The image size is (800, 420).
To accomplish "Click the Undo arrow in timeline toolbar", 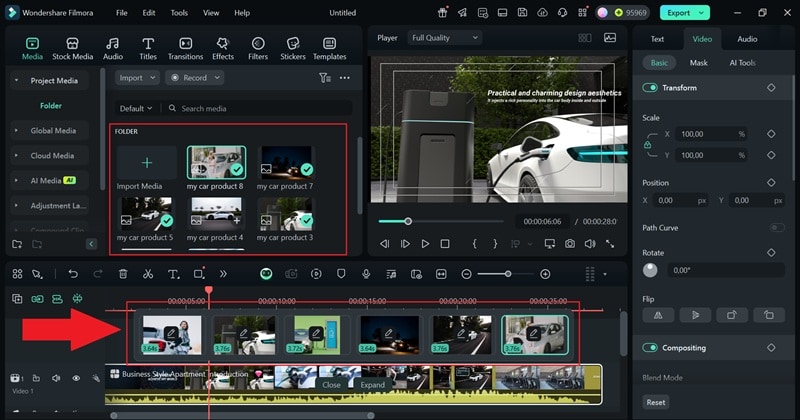I will (73, 274).
